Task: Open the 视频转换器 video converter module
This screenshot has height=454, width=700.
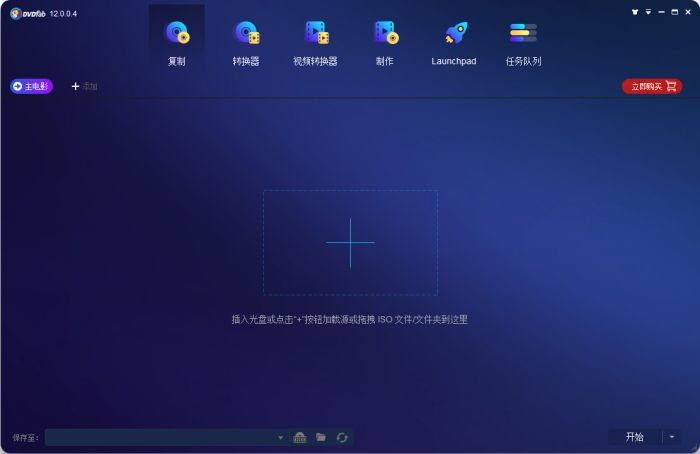Action: pyautogui.click(x=315, y=40)
